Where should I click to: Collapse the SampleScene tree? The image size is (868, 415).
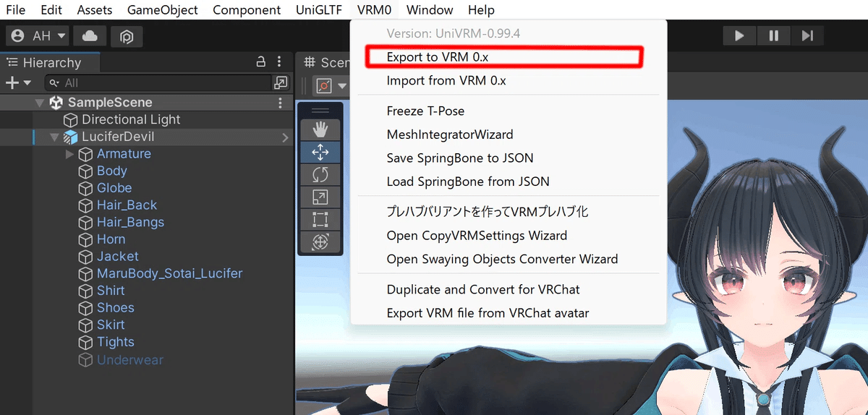(40, 103)
